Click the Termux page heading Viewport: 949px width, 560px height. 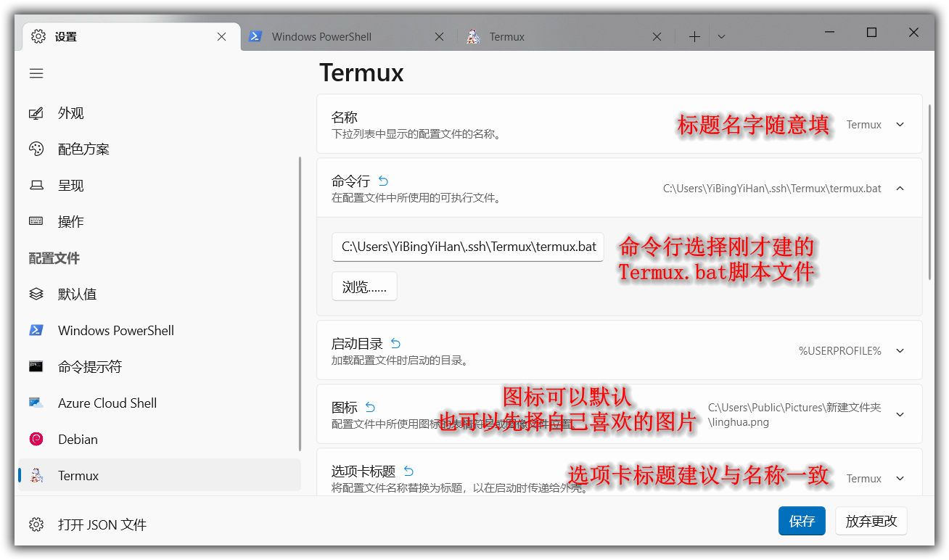[x=361, y=73]
